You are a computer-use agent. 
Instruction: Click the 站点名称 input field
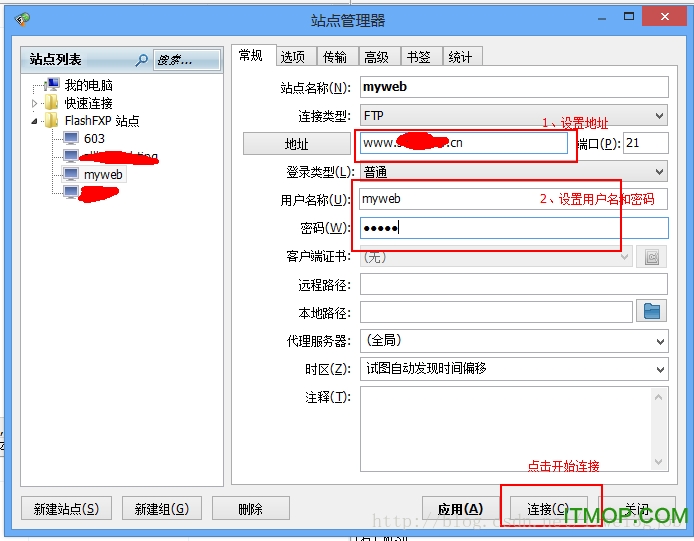point(514,87)
